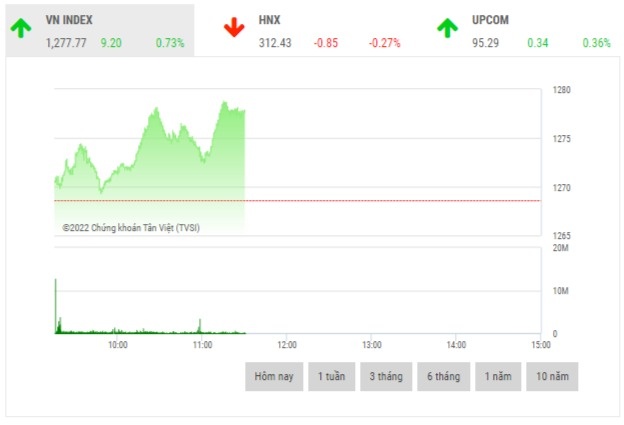Click the 12:00 mark on time axis

tap(286, 344)
